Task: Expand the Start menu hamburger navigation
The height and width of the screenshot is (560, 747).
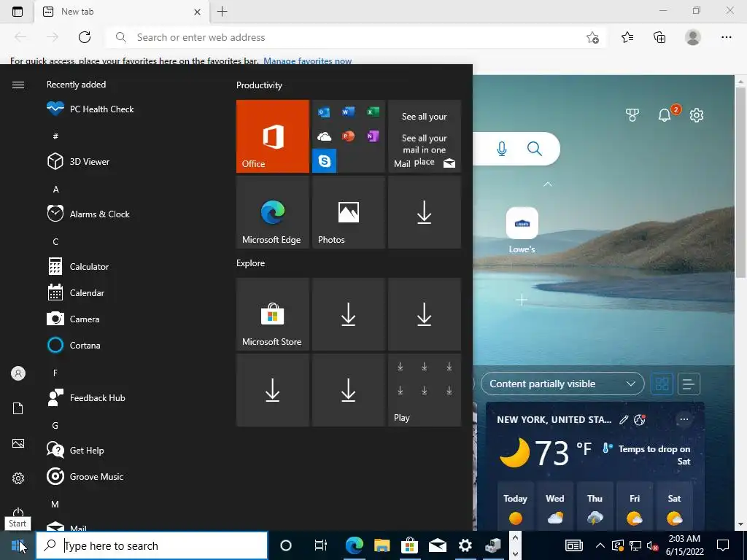Action: (18, 85)
